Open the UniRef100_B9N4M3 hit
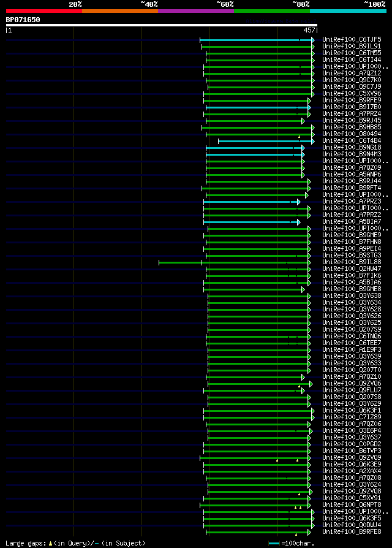Viewport: 392px width, 548px height. (352, 154)
